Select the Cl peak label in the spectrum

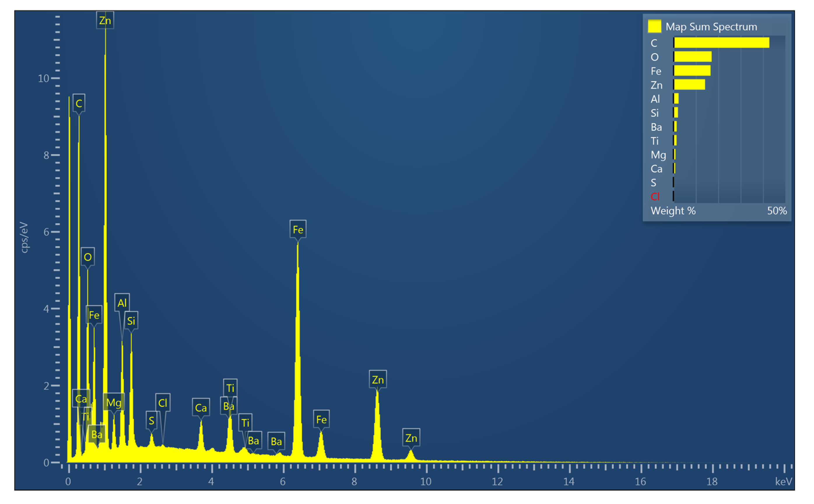(x=163, y=403)
